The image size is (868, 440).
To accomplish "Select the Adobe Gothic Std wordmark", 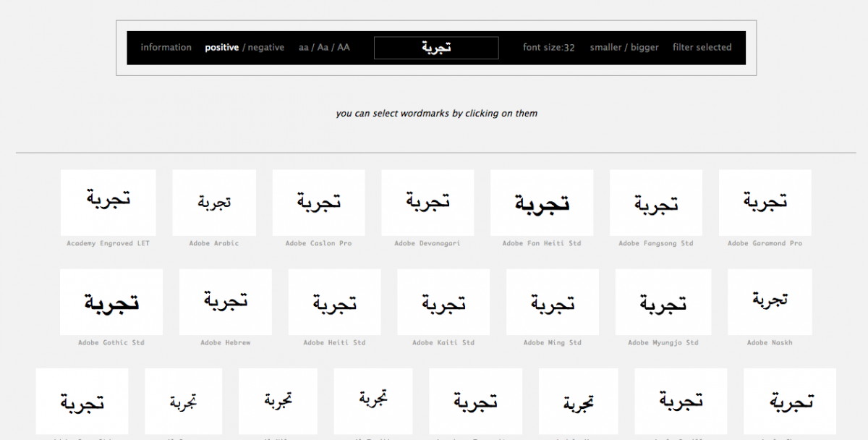I will point(111,302).
